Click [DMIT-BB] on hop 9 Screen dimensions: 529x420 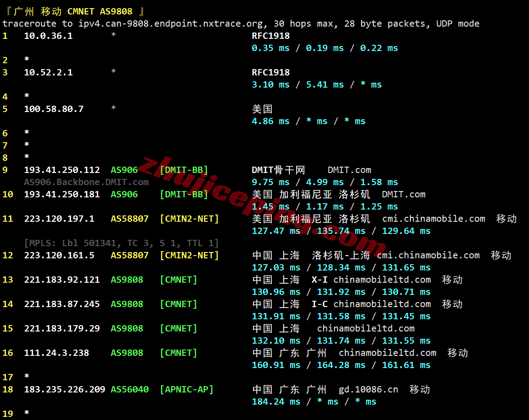tap(184, 170)
